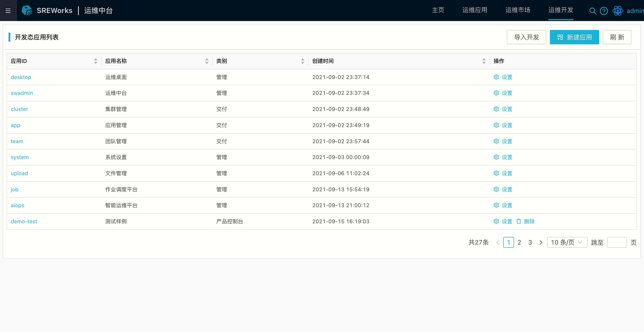This screenshot has width=644, height=332.
Task: Switch to 运维市场 tab
Action: (x=518, y=10)
